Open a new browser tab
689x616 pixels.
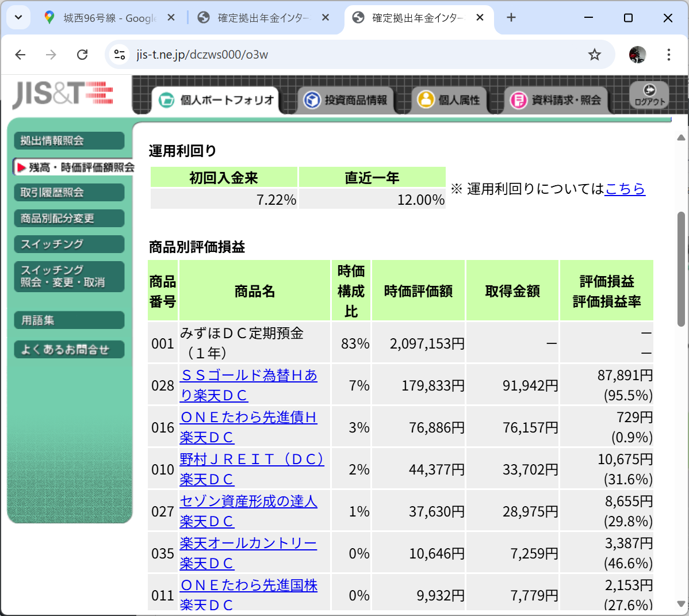511,18
